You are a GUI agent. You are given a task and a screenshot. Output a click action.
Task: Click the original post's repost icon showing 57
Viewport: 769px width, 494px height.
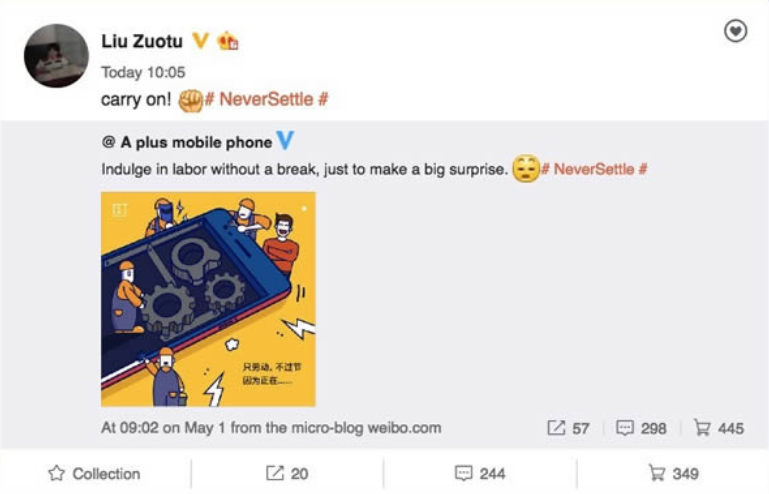click(x=568, y=428)
